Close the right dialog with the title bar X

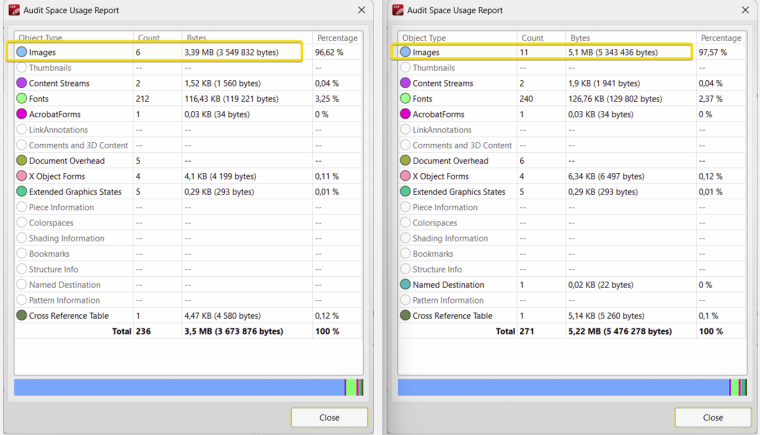point(745,10)
